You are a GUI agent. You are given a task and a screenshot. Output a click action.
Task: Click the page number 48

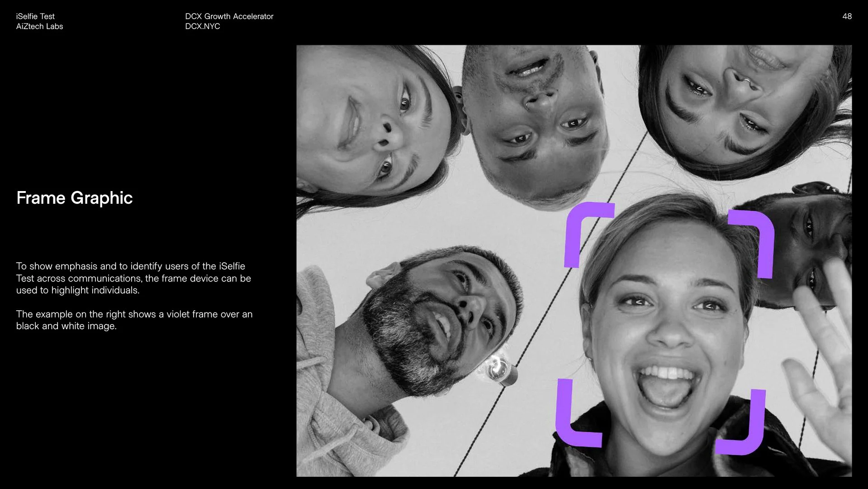847,16
